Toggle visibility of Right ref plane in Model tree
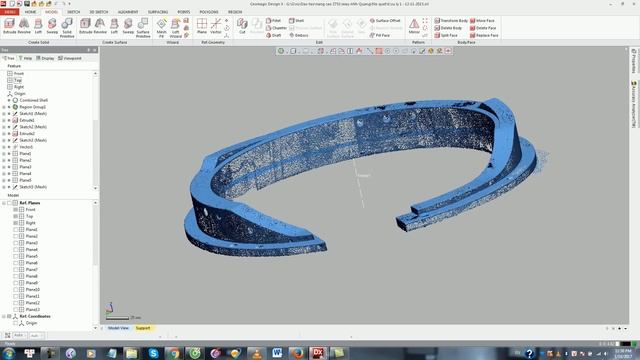 (x=16, y=223)
